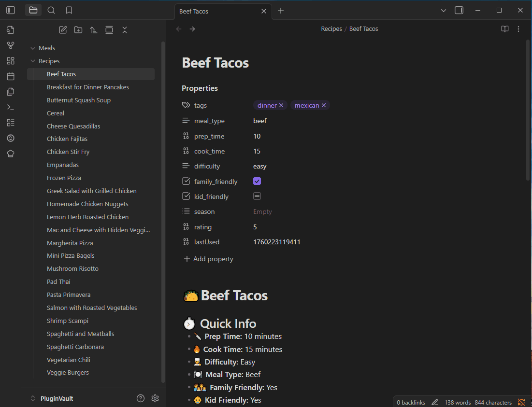Image resolution: width=532 pixels, height=407 pixels.
Task: Open command palette ribbon icon
Action: [11, 107]
